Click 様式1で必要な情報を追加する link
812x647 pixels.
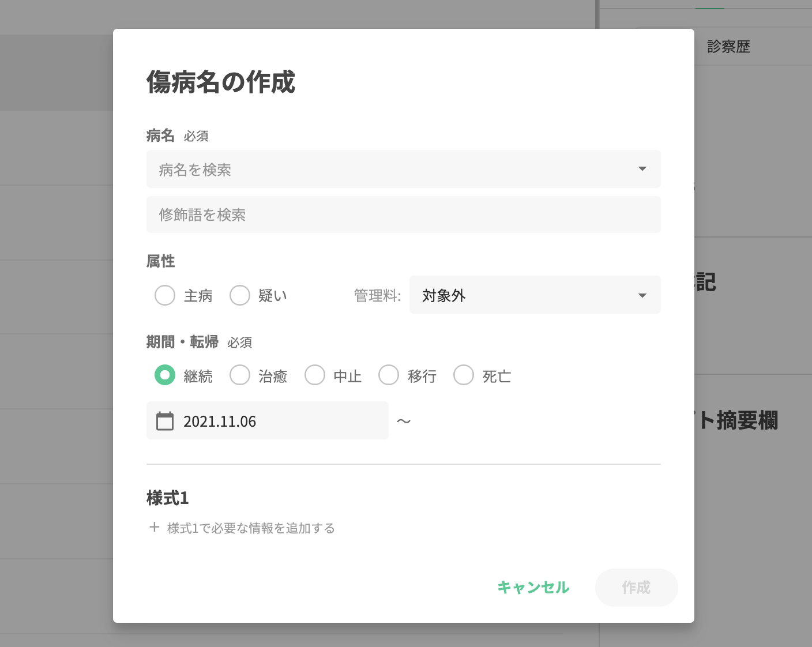(x=242, y=528)
